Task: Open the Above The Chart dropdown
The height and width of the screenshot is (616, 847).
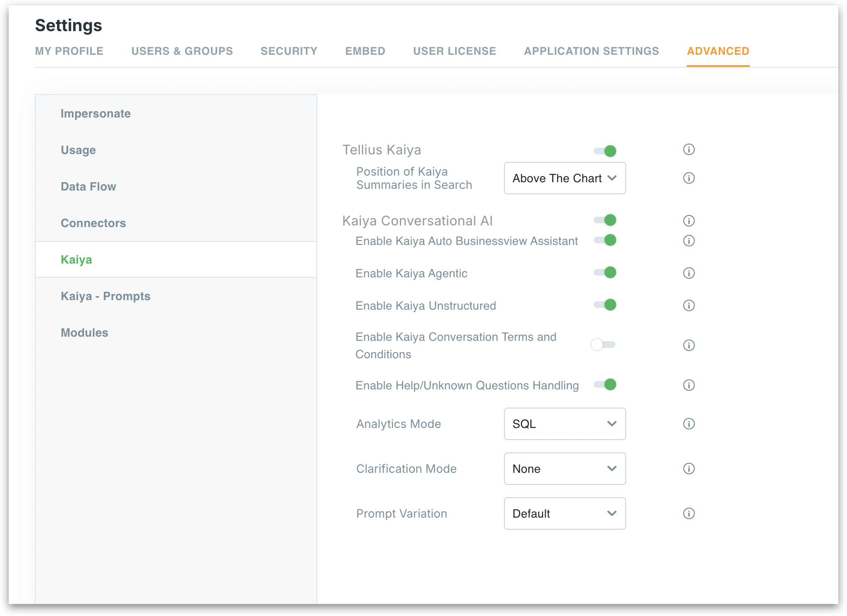Action: [x=565, y=178]
